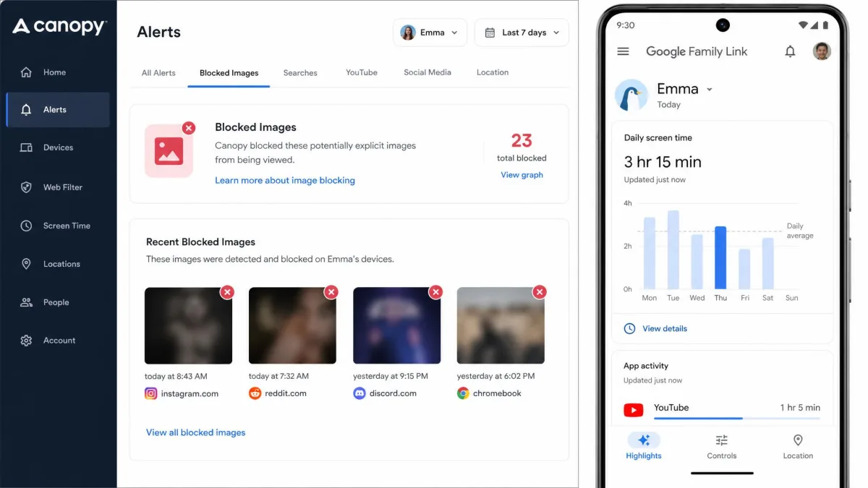Click the red Blocked Images picture icon
Viewport: 868px width, 488px height.
point(169,151)
